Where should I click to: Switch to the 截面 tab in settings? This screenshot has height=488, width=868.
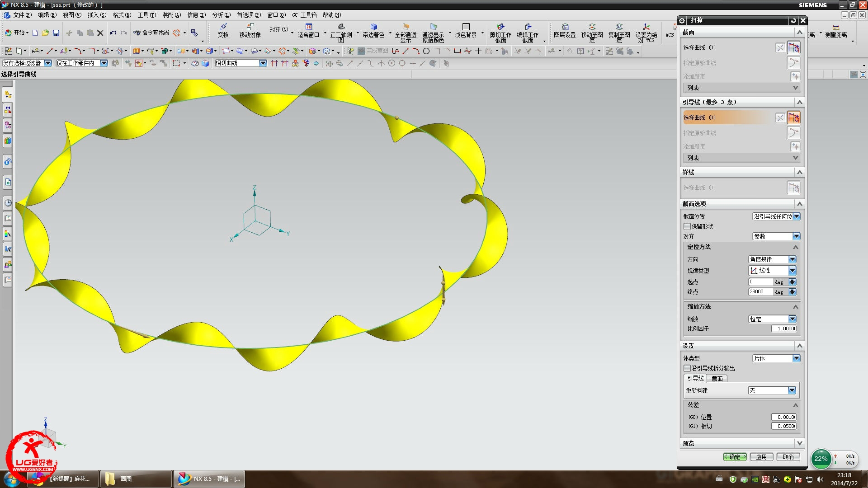pos(717,379)
